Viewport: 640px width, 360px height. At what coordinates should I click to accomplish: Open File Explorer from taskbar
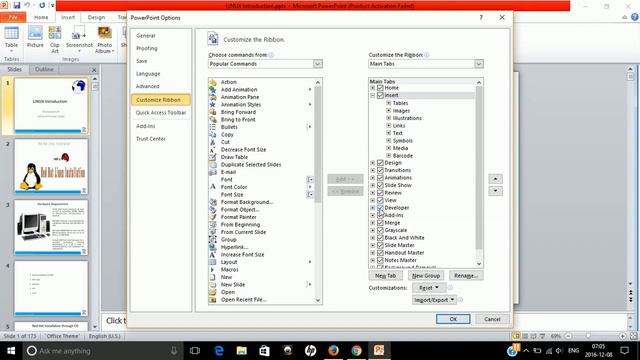point(242,350)
